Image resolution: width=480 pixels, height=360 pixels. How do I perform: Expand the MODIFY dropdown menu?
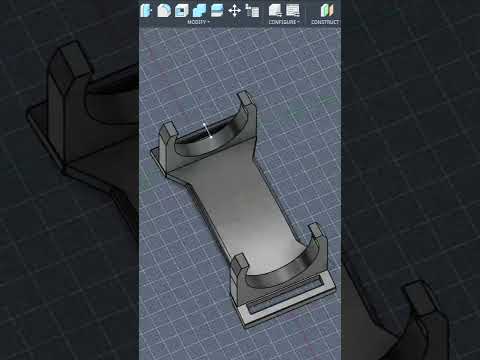point(198,22)
